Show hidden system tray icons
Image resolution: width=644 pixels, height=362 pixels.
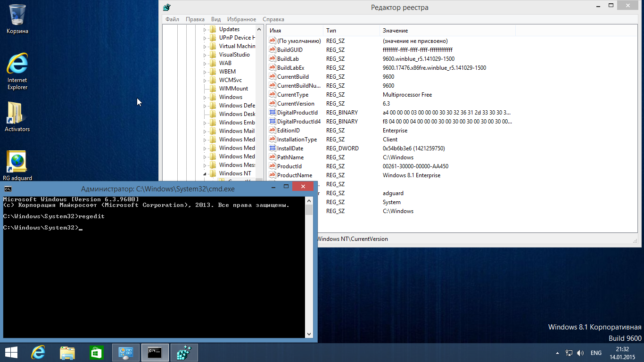pos(557,353)
